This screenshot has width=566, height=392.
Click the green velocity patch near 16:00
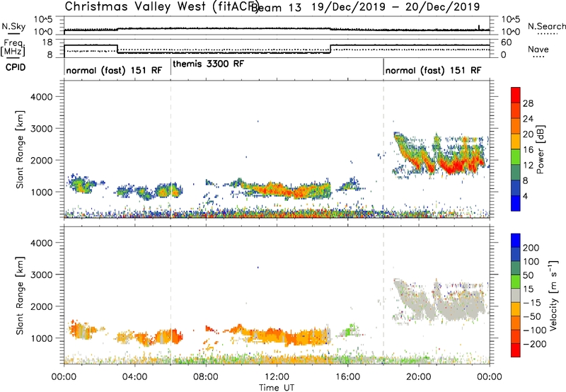coord(350,330)
